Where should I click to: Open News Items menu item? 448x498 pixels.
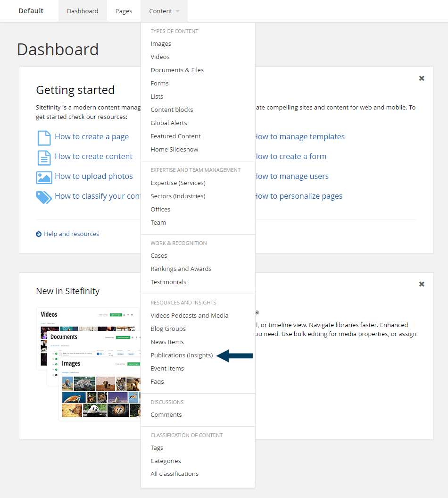tap(167, 342)
